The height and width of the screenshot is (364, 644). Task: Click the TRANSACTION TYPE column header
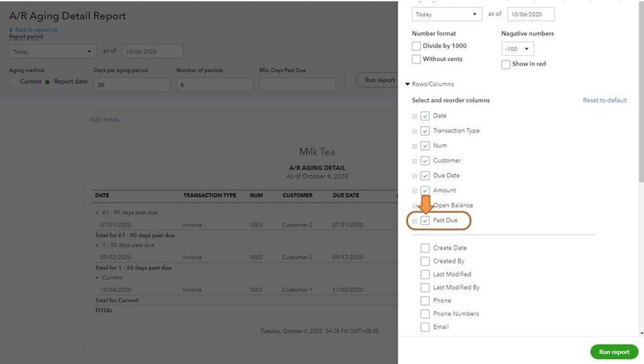pyautogui.click(x=210, y=196)
